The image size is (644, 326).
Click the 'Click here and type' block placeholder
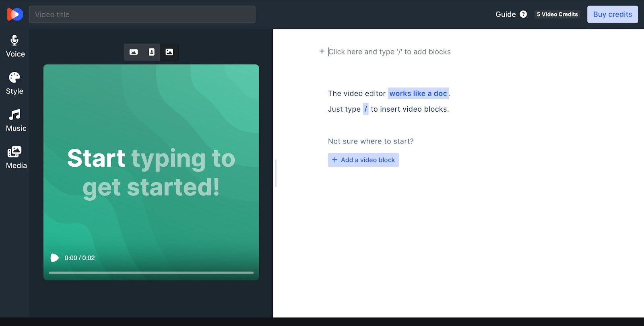coord(389,52)
